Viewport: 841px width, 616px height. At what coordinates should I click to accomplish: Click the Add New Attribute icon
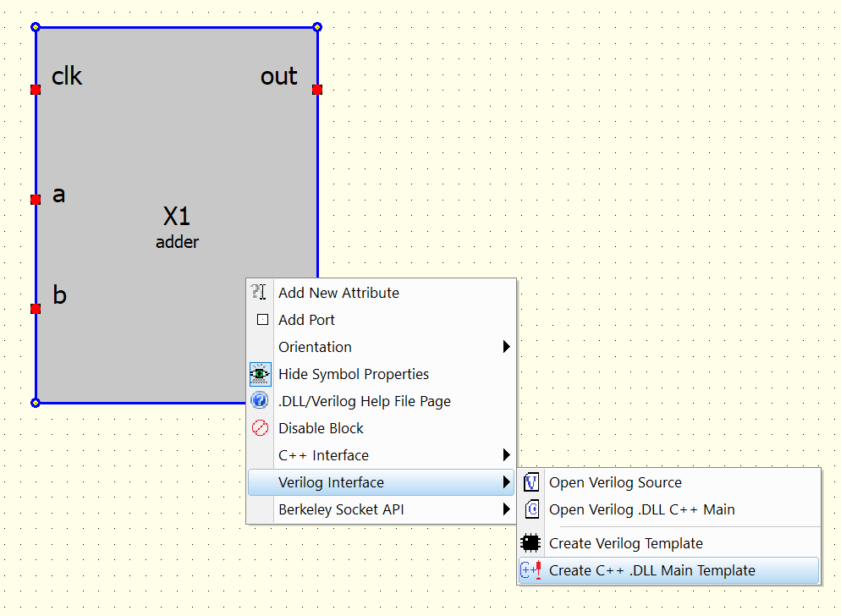coord(260,293)
